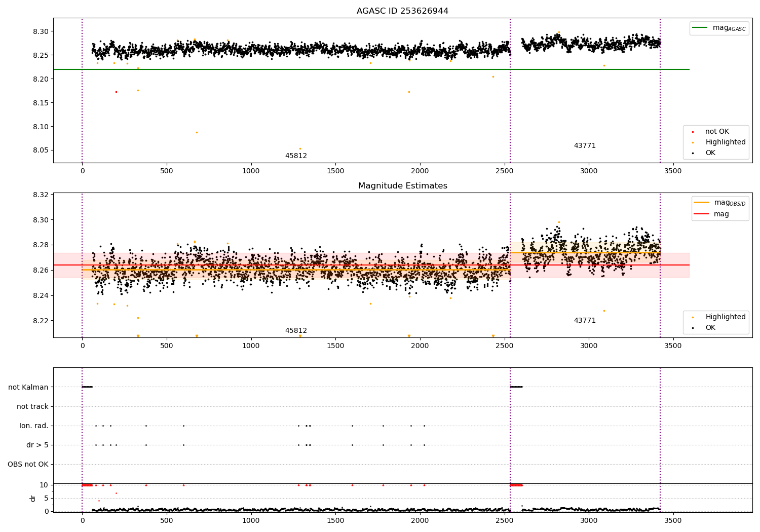Click the lowest orange point near 8.05 in top plot
This screenshot has height=532, width=760.
[300, 148]
